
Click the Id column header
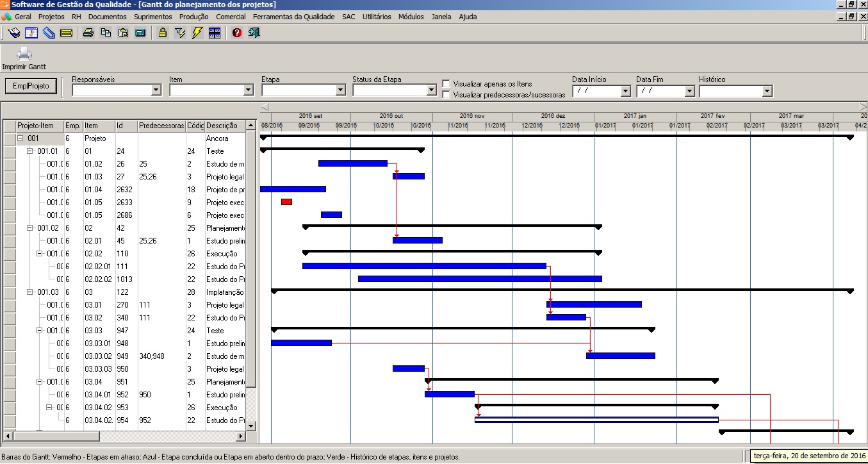[126, 126]
